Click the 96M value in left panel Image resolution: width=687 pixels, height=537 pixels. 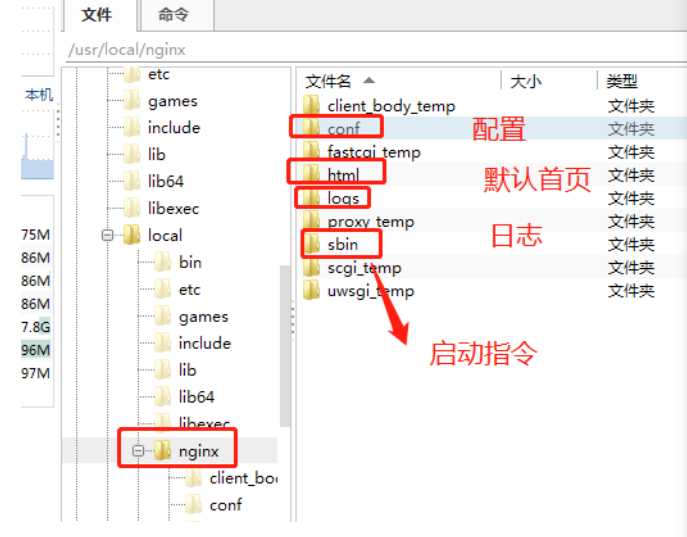[x=35, y=350]
